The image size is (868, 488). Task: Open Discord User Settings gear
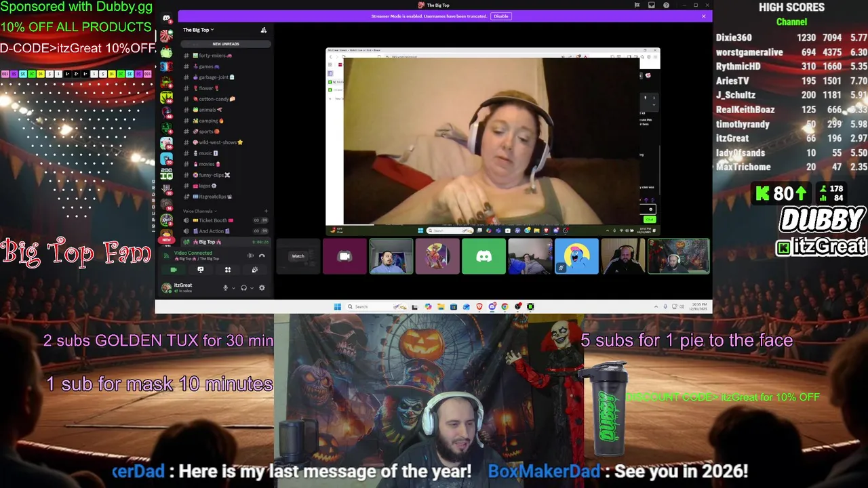(x=262, y=288)
